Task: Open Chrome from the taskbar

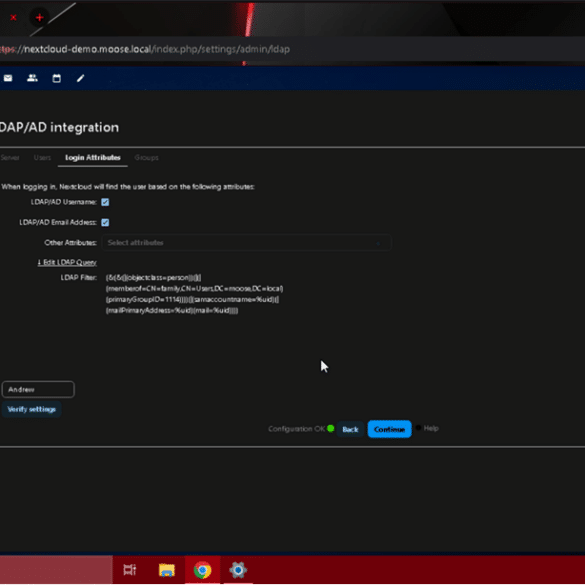Action: pyautogui.click(x=203, y=570)
